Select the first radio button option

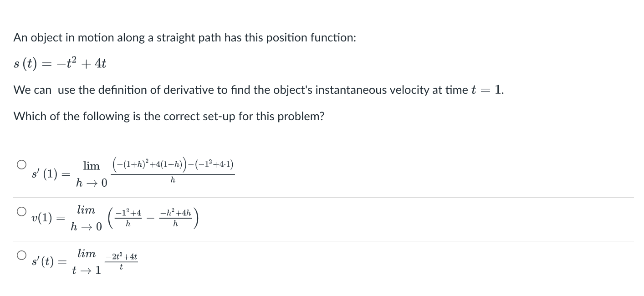(21, 164)
